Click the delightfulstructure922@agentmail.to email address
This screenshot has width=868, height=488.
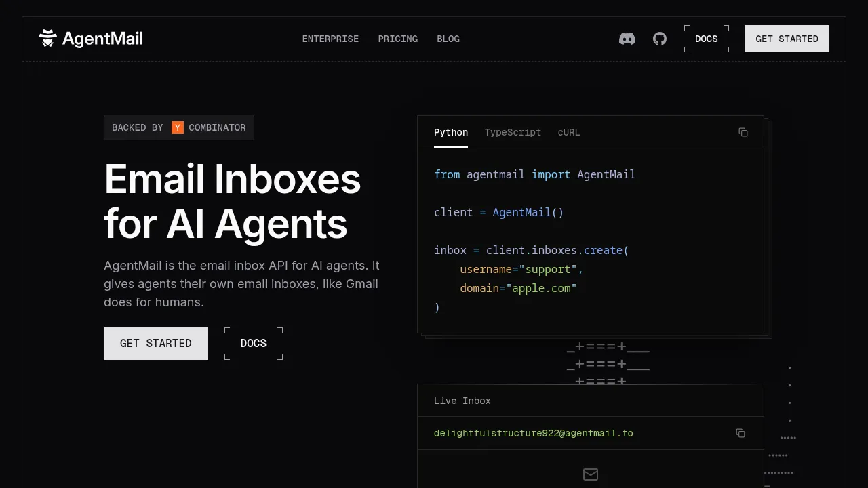(534, 433)
